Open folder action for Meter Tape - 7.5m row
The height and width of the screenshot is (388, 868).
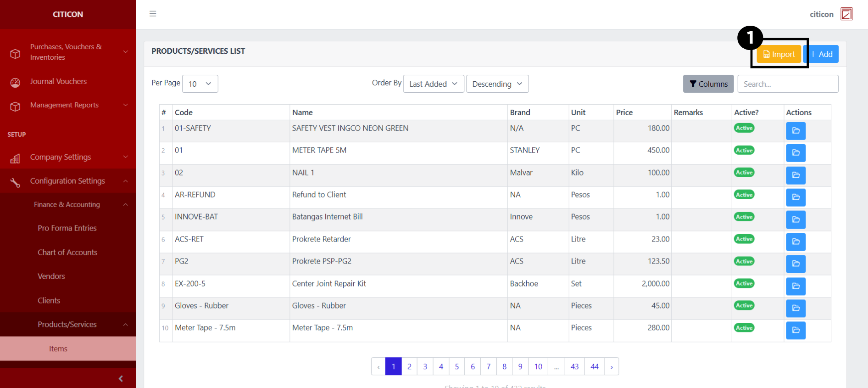click(x=796, y=330)
